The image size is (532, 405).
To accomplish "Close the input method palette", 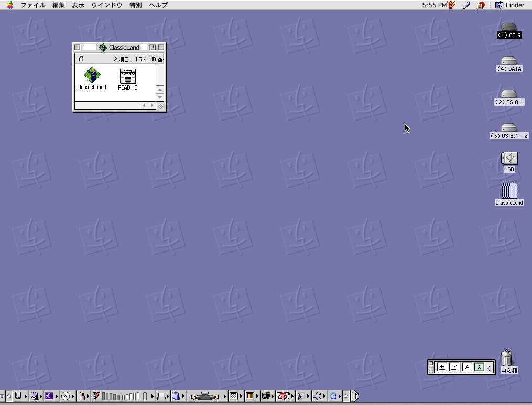I will (x=431, y=363).
